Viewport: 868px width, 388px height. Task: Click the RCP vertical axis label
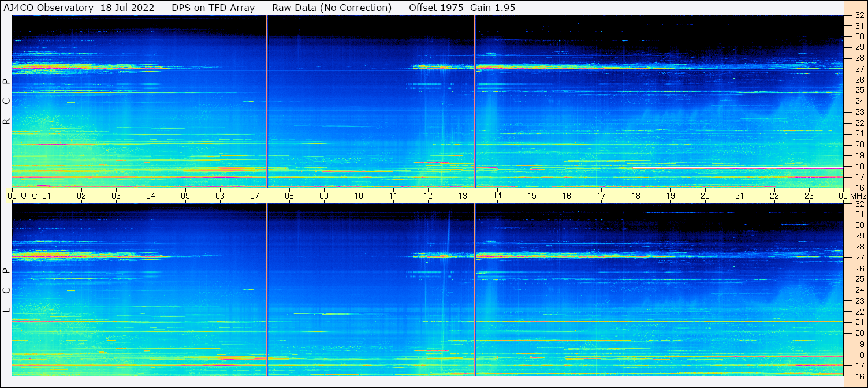coord(6,102)
